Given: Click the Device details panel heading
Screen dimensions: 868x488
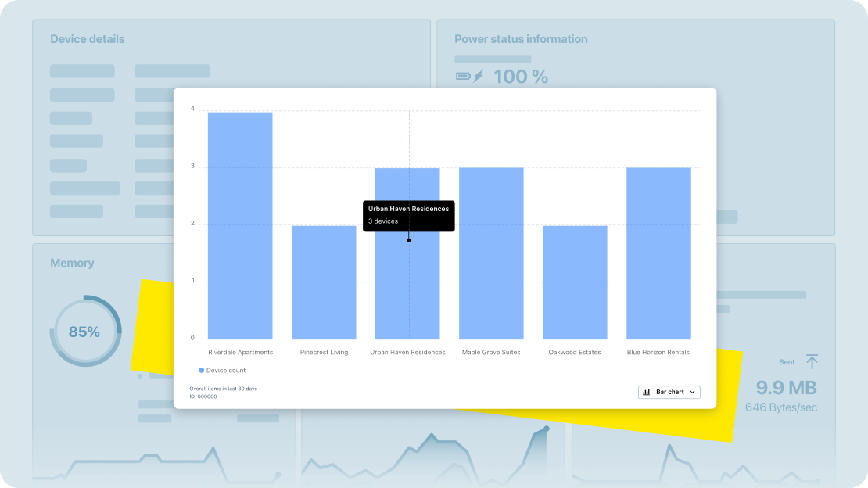Looking at the screenshot, I should coord(87,38).
